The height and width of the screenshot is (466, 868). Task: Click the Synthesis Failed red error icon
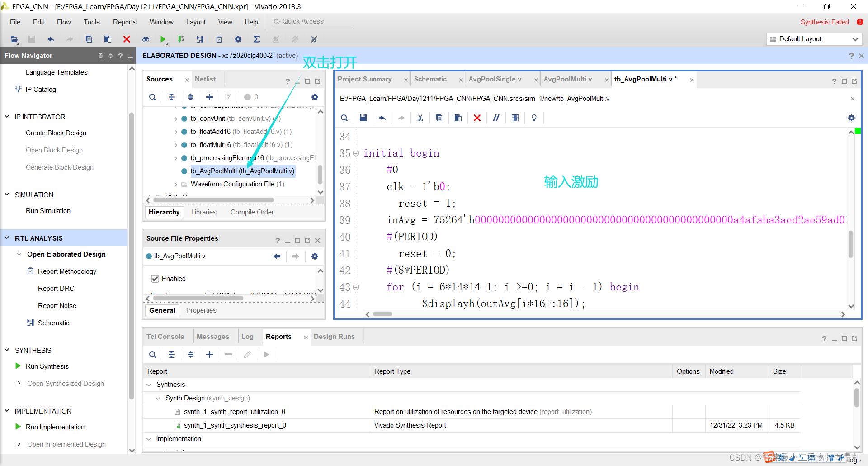point(860,22)
